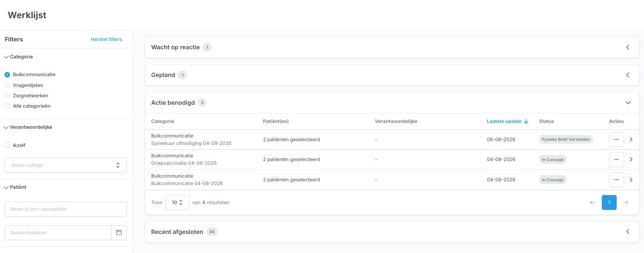Viewport: 644px width, 253px height.
Task: Click the date 06-08-2026
Action: [501, 140]
